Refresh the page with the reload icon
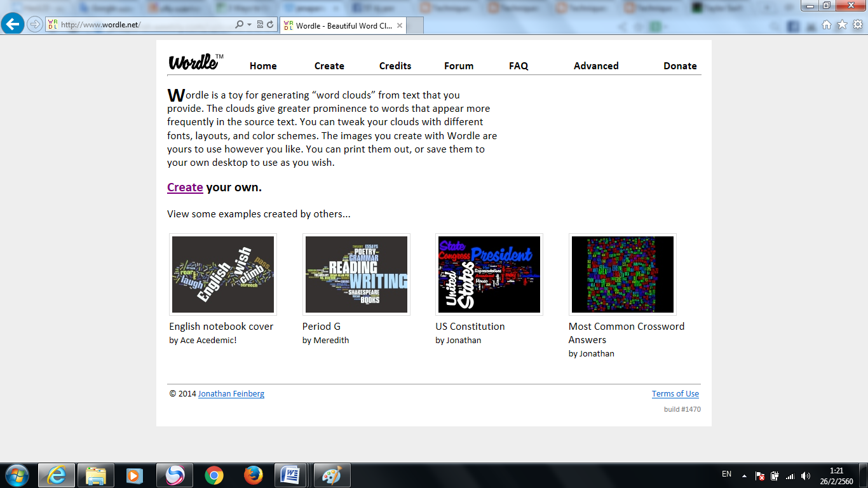The width and height of the screenshot is (868, 488). [x=270, y=25]
